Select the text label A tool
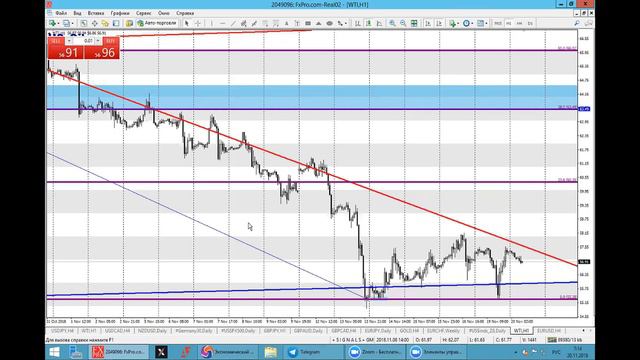Image resolution: width=640 pixels, height=360 pixels. coord(287,23)
